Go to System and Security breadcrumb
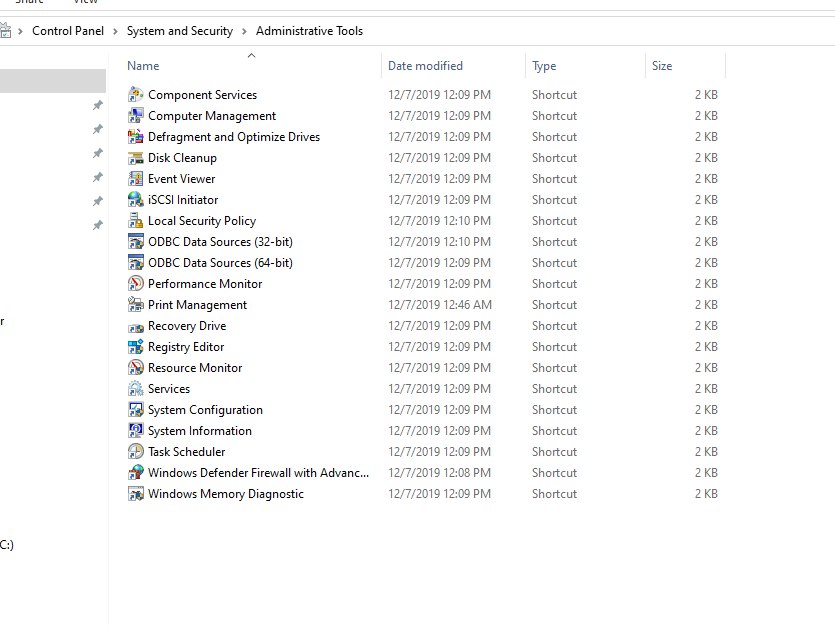 (179, 31)
